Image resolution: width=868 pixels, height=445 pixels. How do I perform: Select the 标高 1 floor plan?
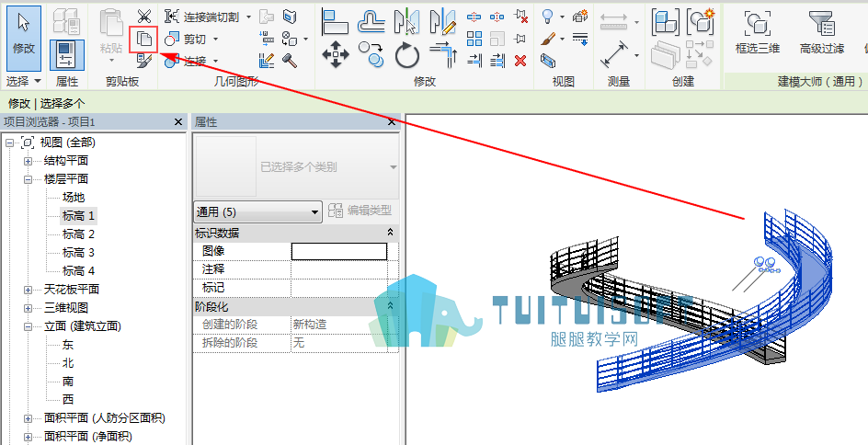pyautogui.click(x=78, y=215)
